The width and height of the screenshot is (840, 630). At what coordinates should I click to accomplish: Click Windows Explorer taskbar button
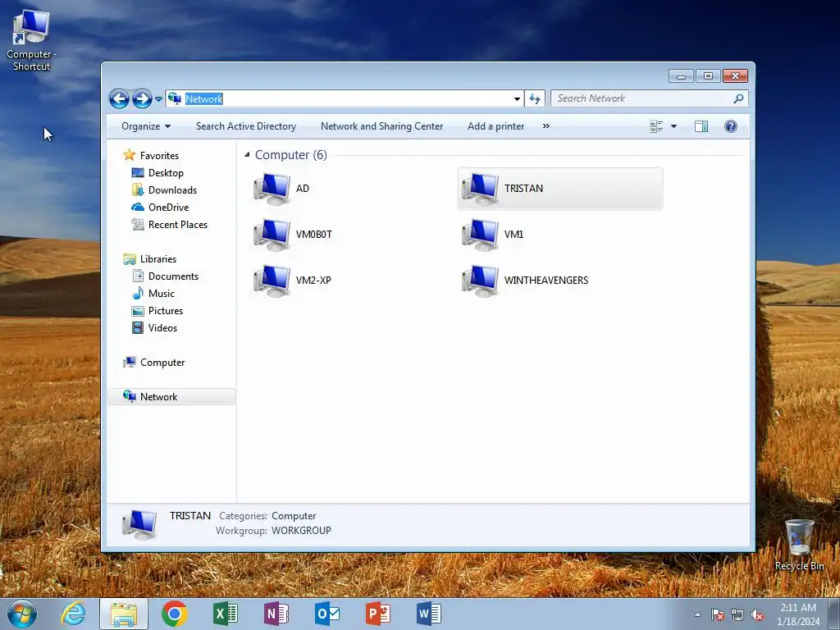(124, 614)
